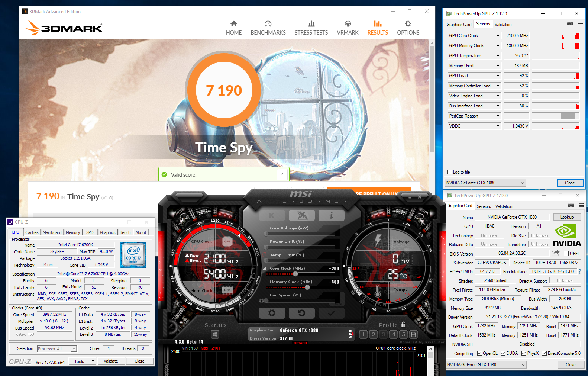Click the 7 190 score circle in 3DMark
The width and height of the screenshot is (588, 376).
tap(224, 90)
